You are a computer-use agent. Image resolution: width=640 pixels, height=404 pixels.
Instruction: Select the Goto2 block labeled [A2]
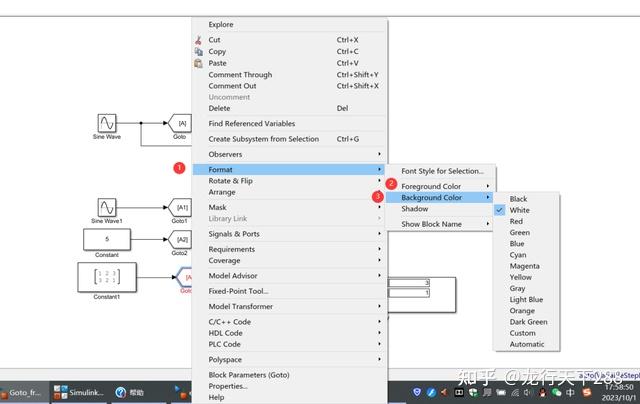[180, 240]
